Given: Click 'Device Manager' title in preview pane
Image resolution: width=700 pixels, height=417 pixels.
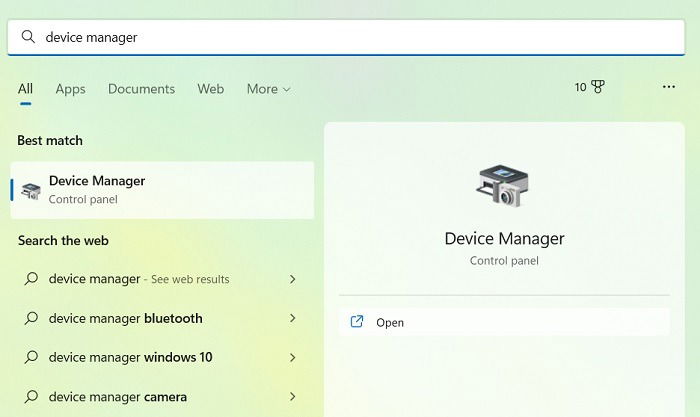Looking at the screenshot, I should 504,239.
